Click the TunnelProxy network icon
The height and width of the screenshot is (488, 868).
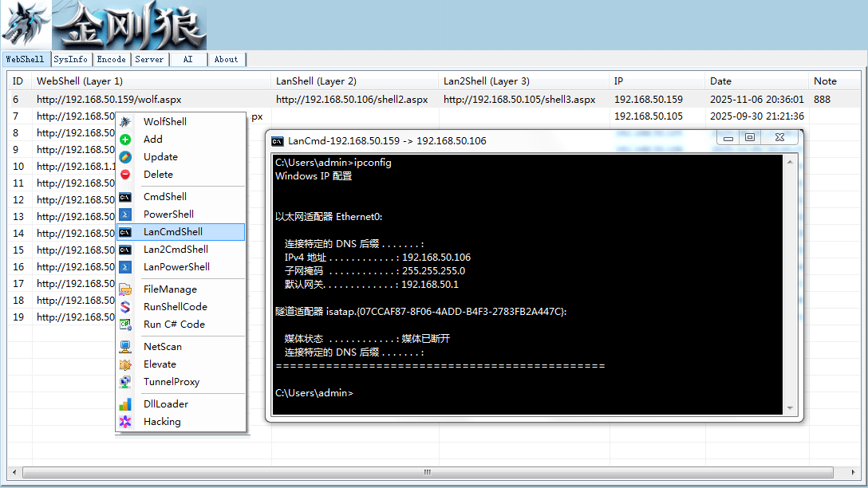[x=125, y=382]
